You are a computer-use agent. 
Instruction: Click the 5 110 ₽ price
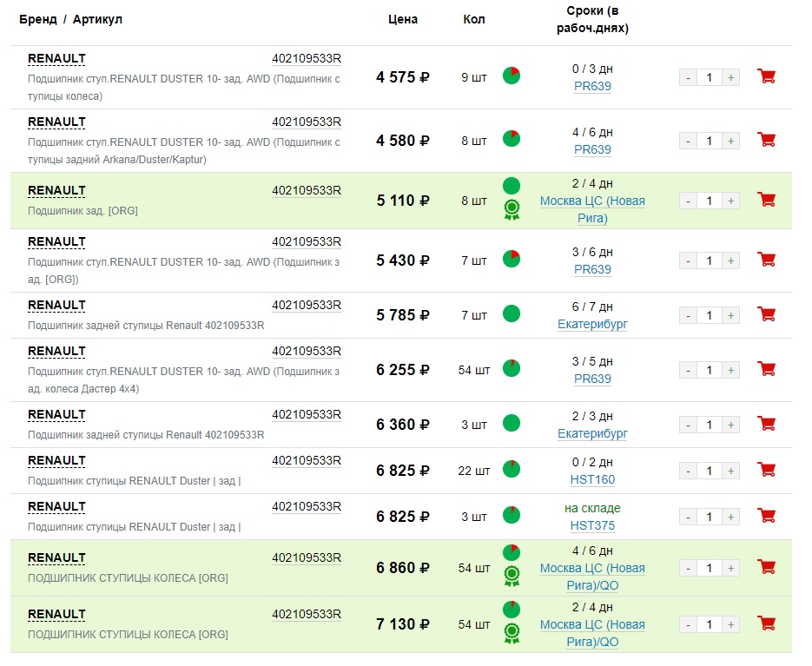(x=403, y=201)
